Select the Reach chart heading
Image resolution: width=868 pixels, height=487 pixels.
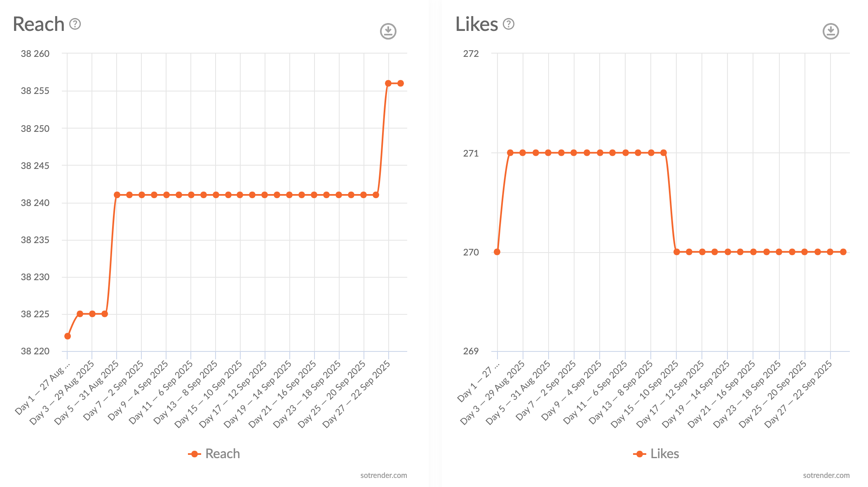(x=37, y=24)
